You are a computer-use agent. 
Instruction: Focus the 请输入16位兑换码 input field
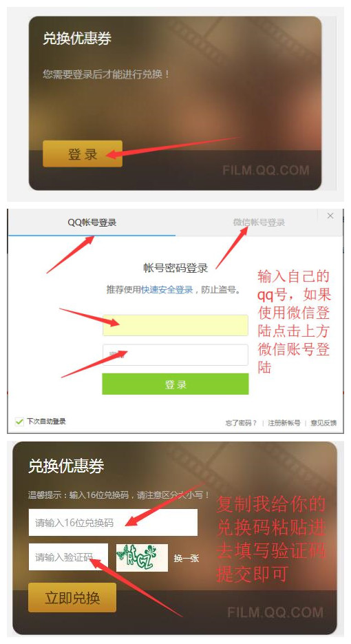(113, 522)
